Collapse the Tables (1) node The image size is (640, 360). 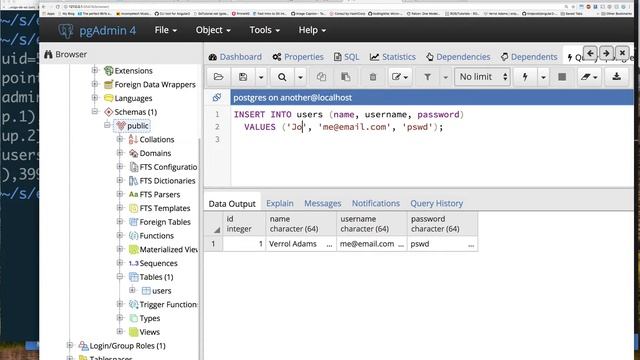click(x=120, y=277)
